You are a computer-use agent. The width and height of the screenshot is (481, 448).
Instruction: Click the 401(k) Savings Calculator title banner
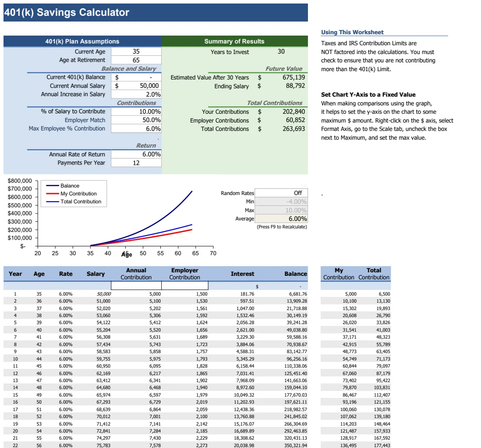click(x=156, y=13)
